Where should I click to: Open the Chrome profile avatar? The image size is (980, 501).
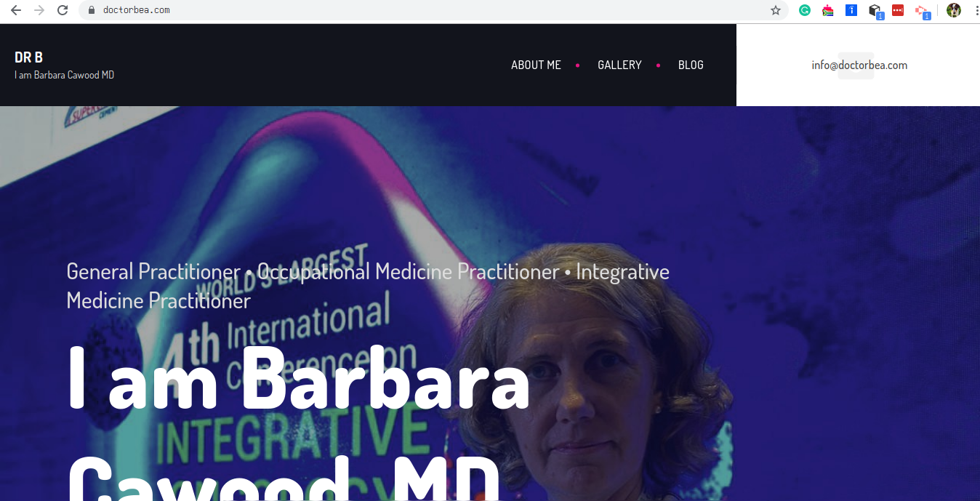(x=954, y=10)
